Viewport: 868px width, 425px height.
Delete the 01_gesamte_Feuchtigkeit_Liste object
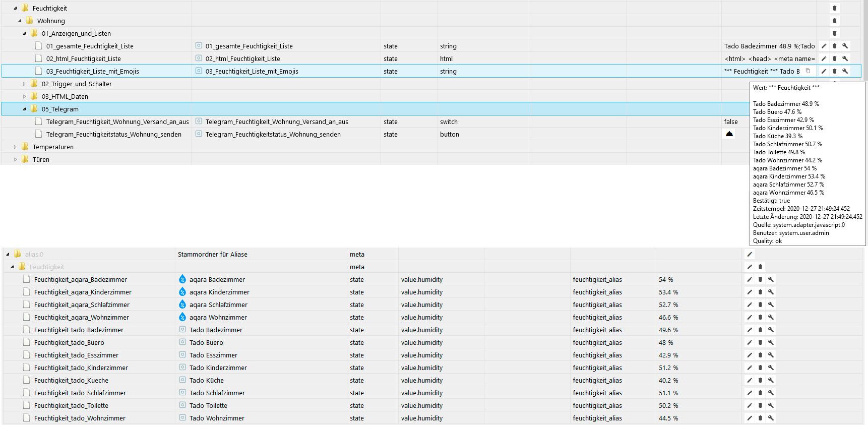tap(834, 46)
